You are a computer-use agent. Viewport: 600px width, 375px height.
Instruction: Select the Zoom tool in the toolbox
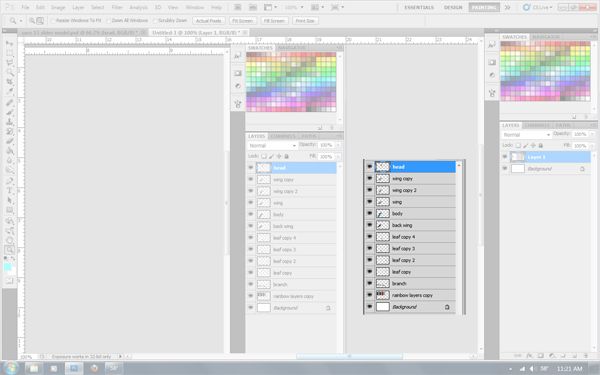(x=9, y=250)
